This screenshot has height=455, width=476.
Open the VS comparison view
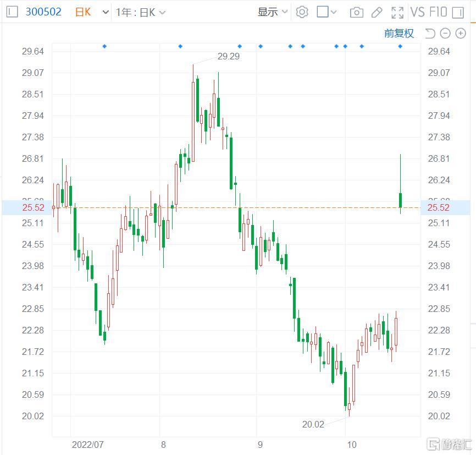417,12
